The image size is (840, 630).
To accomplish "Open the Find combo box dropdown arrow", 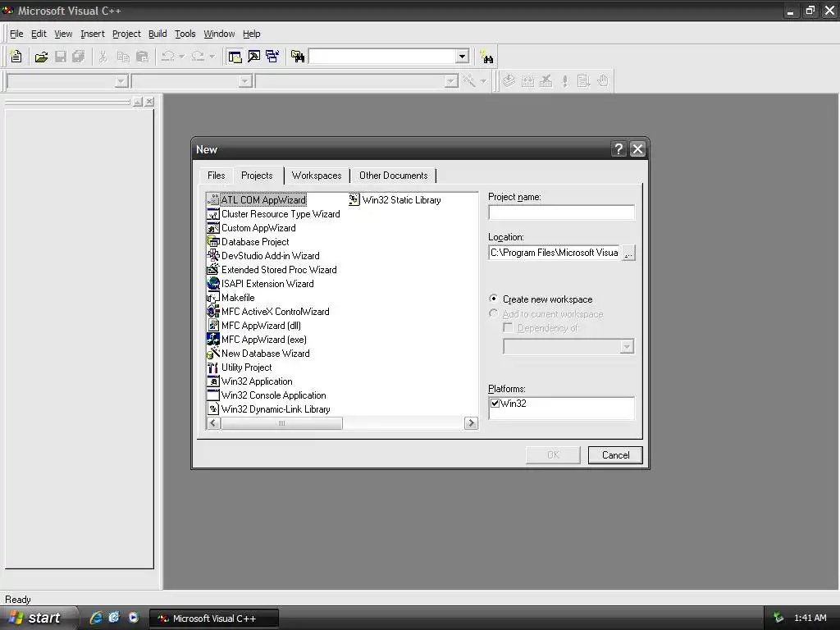I will coord(463,57).
